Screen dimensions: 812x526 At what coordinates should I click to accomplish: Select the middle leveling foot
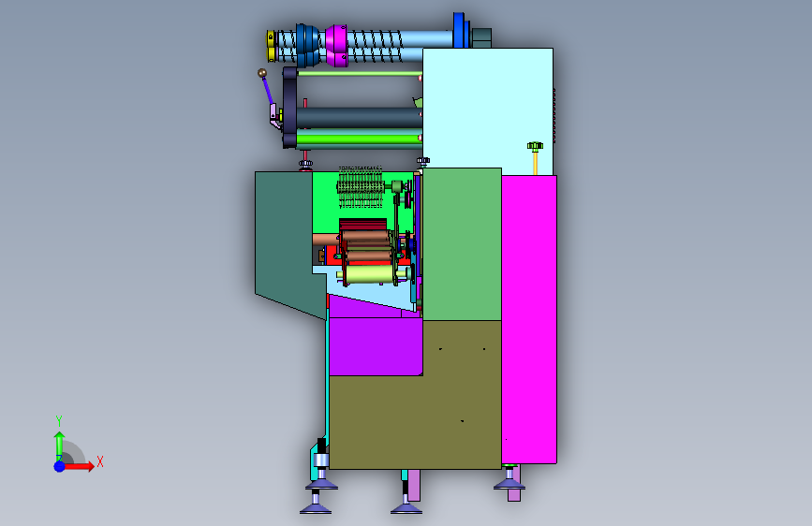(406, 498)
